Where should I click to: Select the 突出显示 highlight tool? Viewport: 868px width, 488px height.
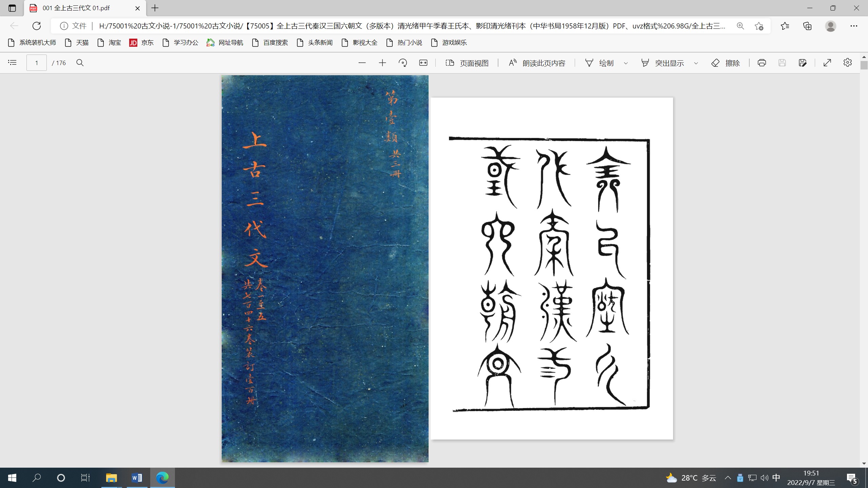(663, 63)
